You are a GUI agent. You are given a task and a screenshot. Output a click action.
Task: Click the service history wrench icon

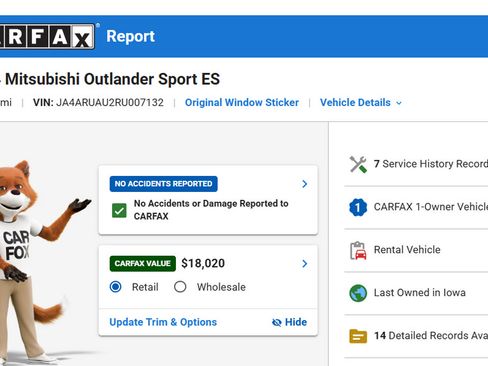click(358, 164)
